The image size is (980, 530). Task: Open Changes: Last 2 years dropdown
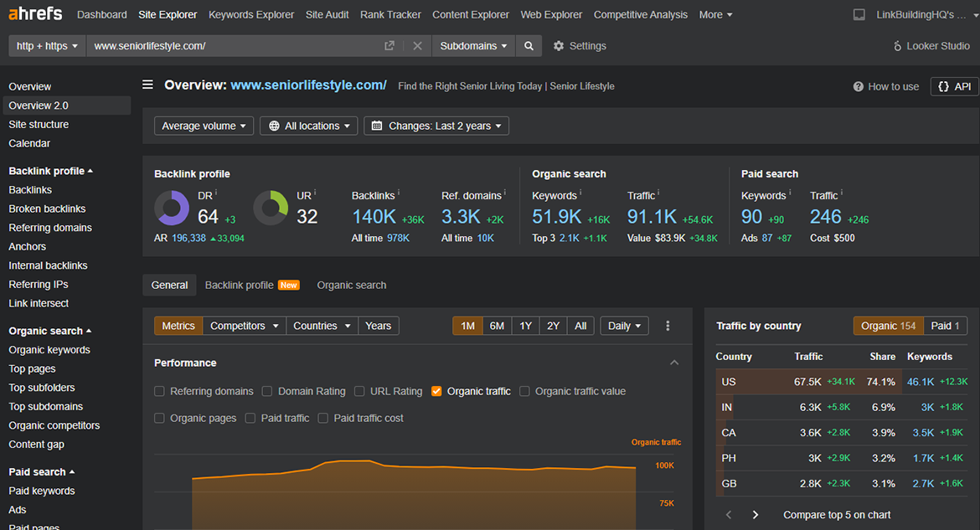coord(436,126)
